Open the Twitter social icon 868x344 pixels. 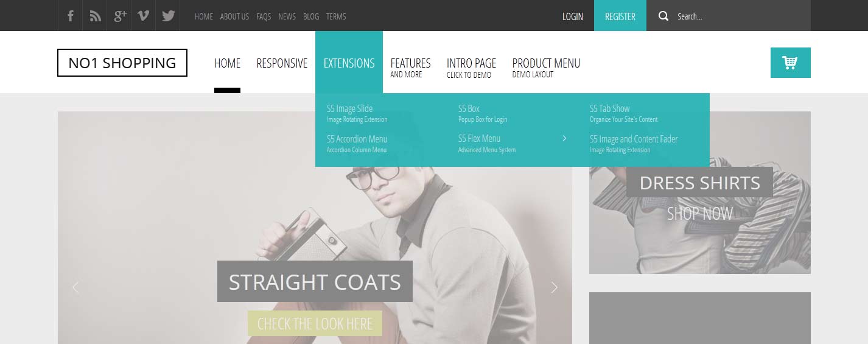tap(169, 16)
